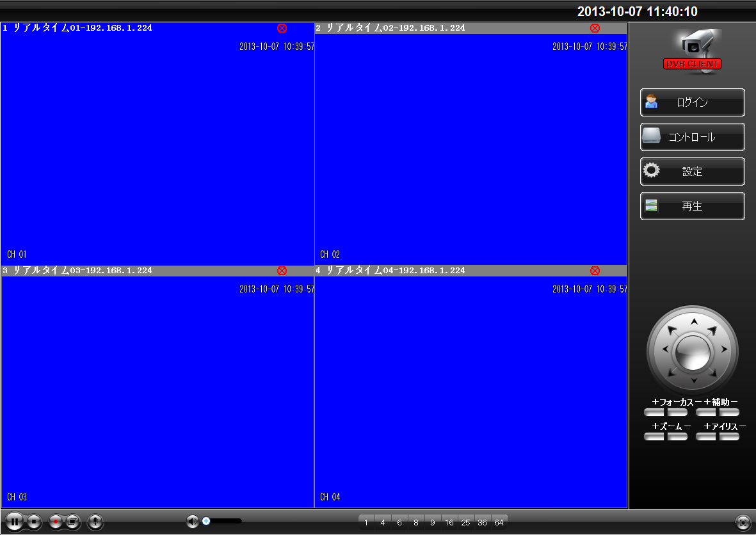Decrease 補助 auxiliary with minus button
The width and height of the screenshot is (756, 535).
click(x=729, y=413)
